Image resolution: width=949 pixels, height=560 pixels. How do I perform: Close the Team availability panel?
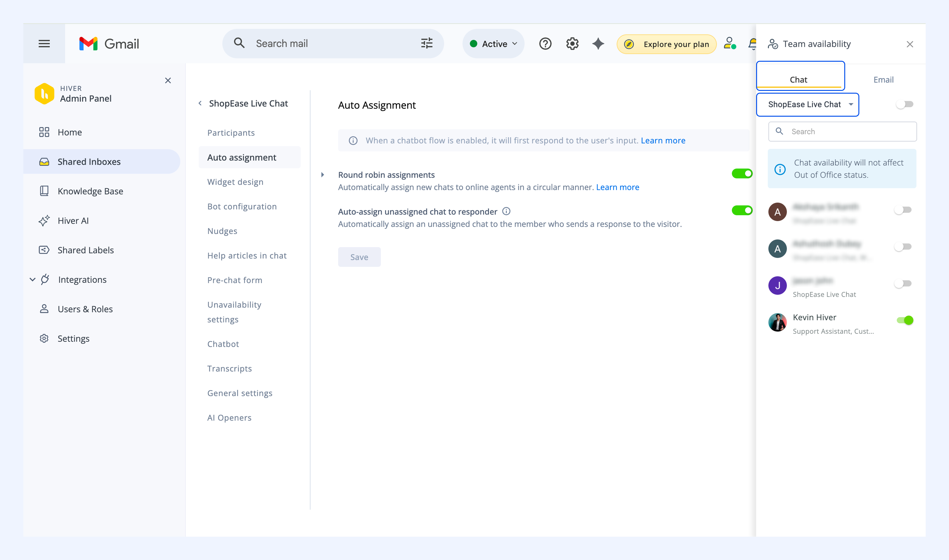[910, 44]
